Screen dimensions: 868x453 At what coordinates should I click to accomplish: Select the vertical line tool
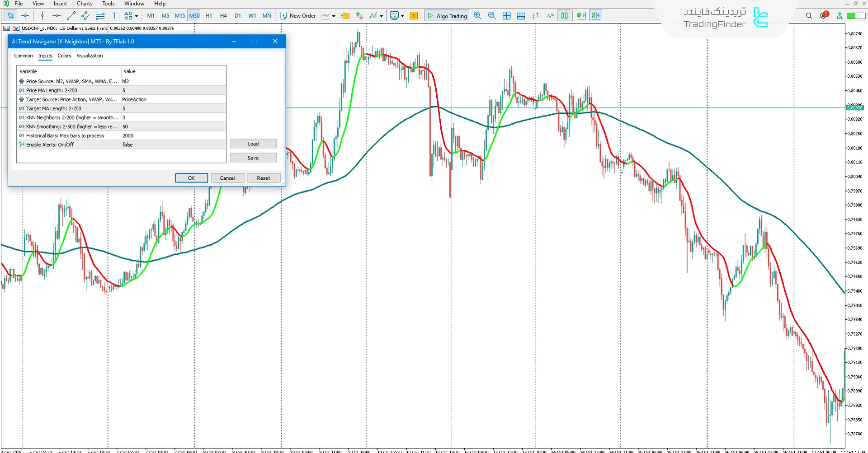click(42, 16)
